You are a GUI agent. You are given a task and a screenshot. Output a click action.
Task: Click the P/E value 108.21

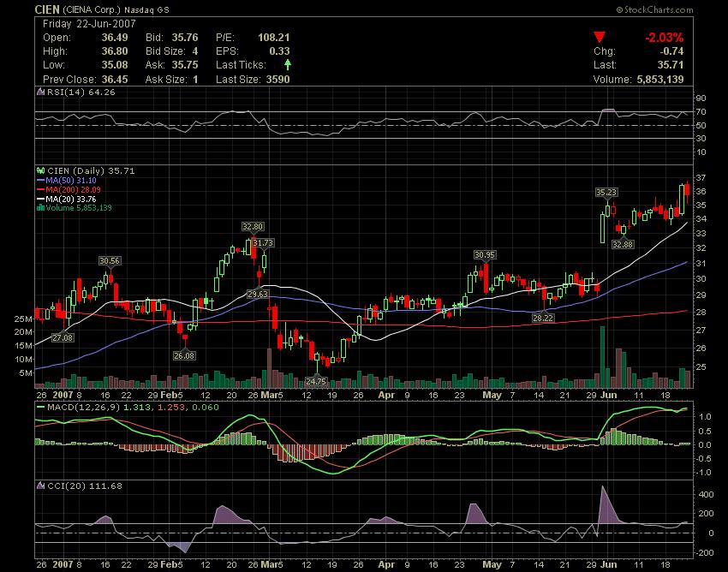pos(273,37)
